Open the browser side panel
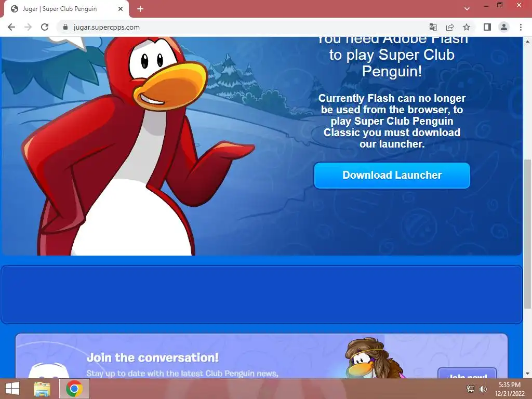532x399 pixels. tap(487, 27)
